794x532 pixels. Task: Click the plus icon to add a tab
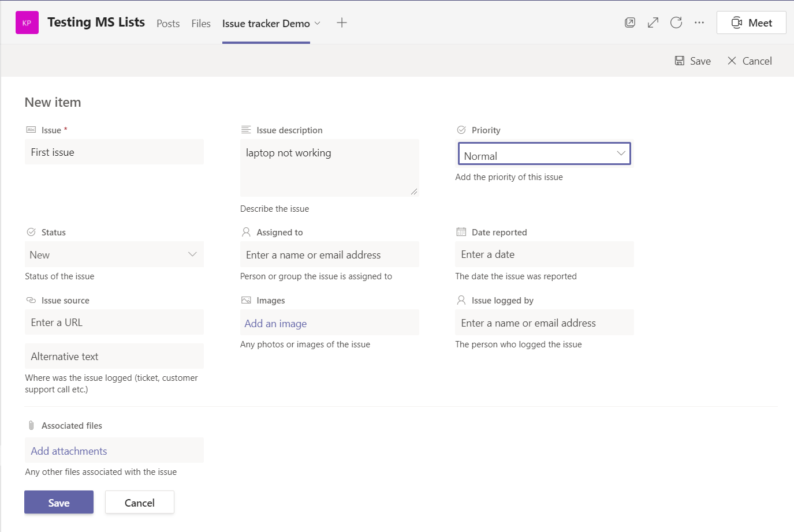click(342, 23)
